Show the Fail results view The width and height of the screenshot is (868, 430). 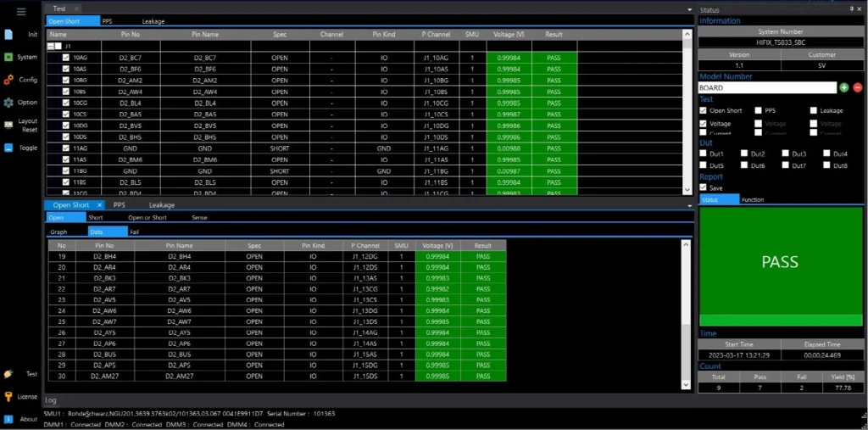click(x=135, y=232)
